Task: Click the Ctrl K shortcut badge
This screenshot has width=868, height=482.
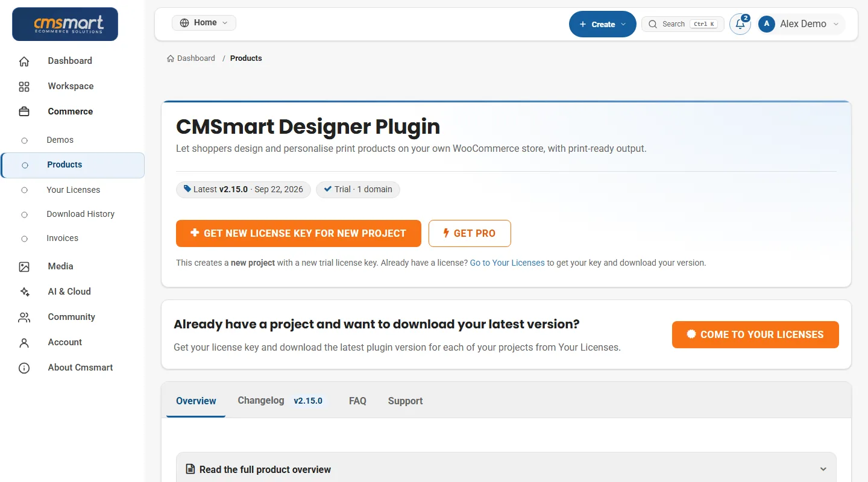Action: click(x=704, y=24)
